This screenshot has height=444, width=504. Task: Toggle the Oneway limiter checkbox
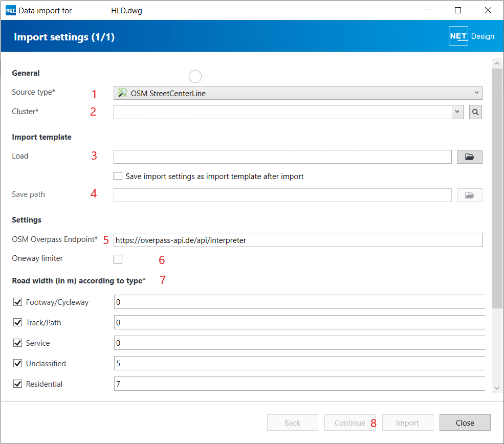click(118, 259)
